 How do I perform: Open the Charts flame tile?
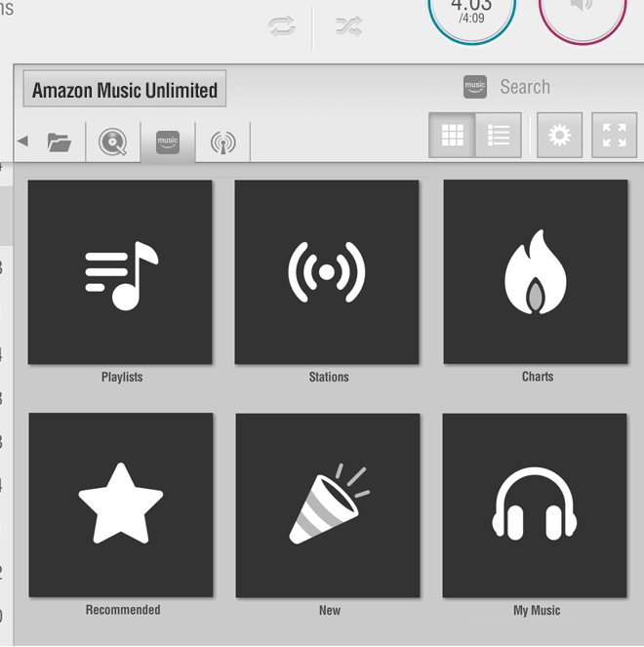pyautogui.click(x=536, y=272)
